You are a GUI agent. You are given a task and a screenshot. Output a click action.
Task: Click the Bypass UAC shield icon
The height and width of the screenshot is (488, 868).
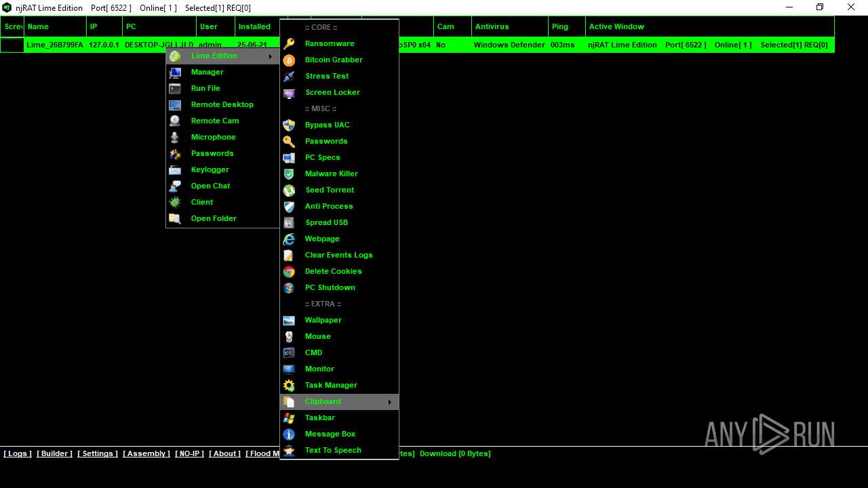click(289, 125)
